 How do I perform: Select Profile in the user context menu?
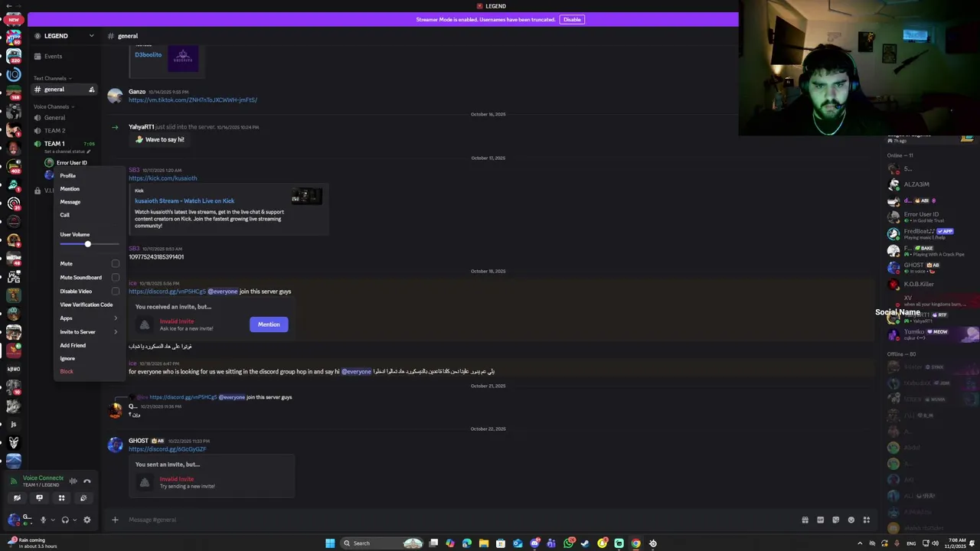(x=90, y=176)
